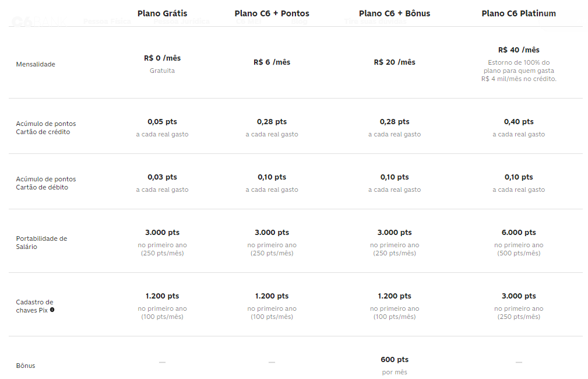The image size is (588, 379).
Task: Click the 0,05 pts free plan value
Action: pos(162,122)
